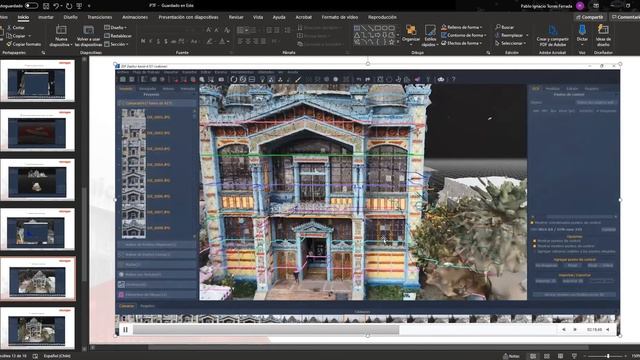This screenshot has height=360, width=640.
Task: Click the Redo/Repeat icon
Action: click(x=69, y=6)
